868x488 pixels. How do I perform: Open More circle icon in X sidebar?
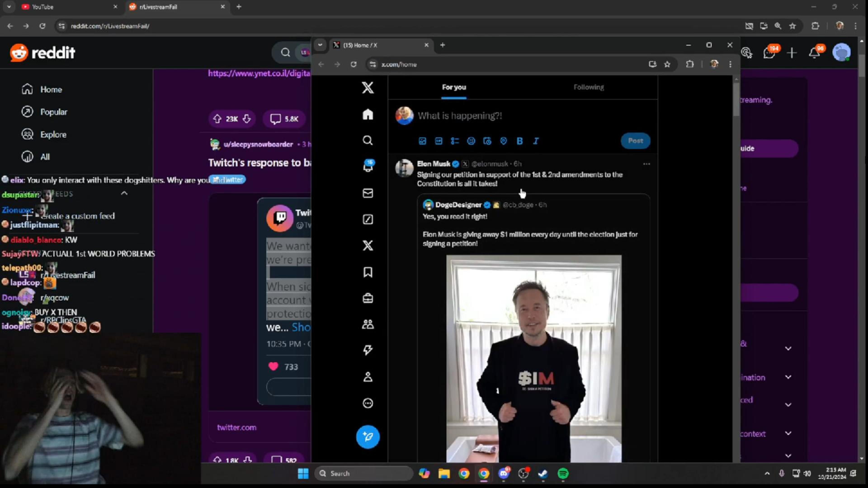368,403
